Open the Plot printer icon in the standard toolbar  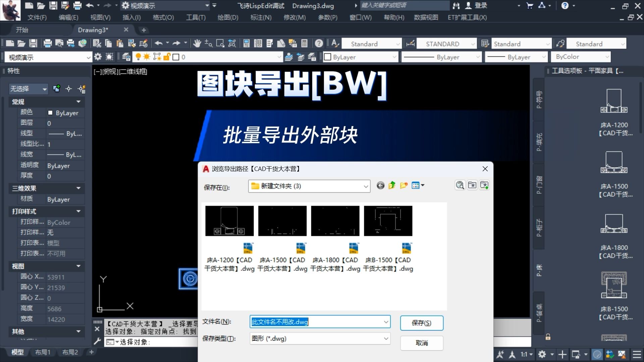[48, 43]
